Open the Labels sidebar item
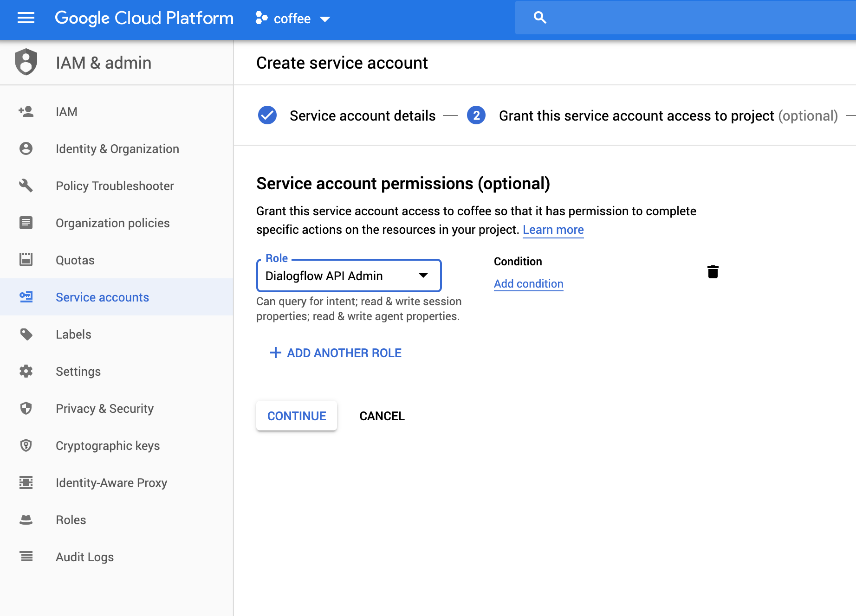The height and width of the screenshot is (616, 856). pos(117,334)
